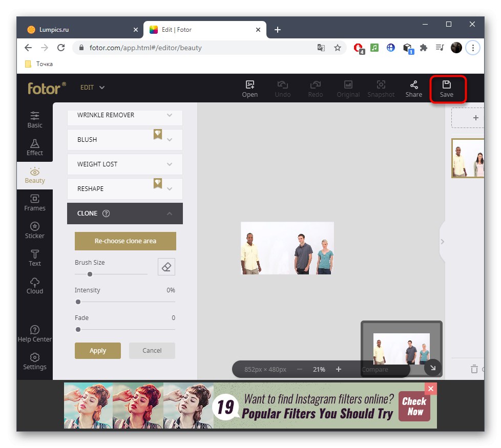Collapse the right panel arrow

442,242
